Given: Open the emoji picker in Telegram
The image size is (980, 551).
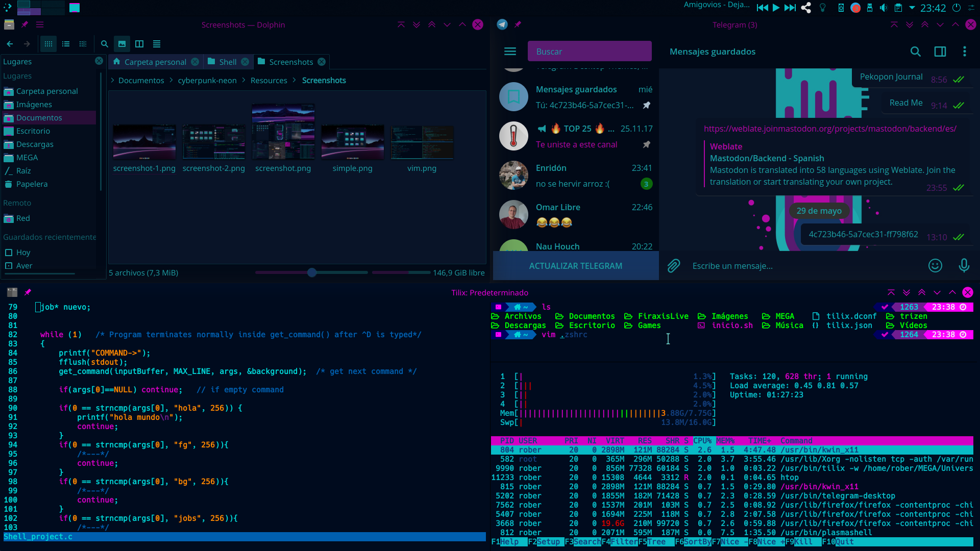Looking at the screenshot, I should (x=935, y=266).
